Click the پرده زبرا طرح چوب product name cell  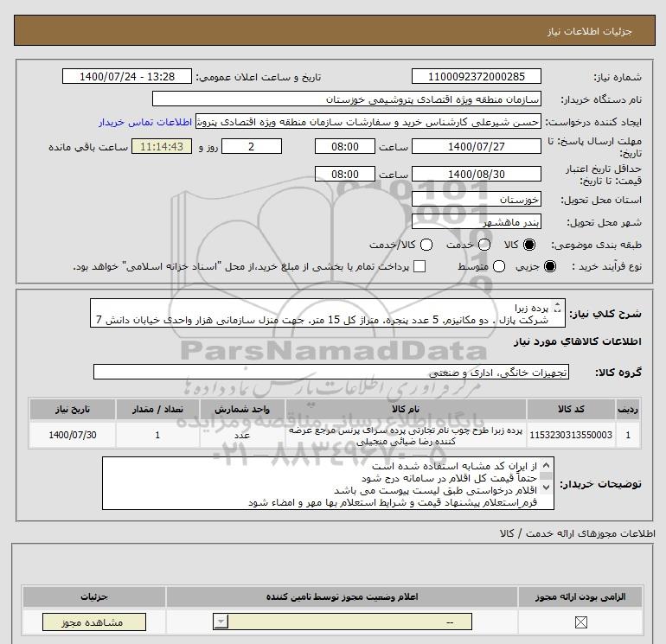pyautogui.click(x=406, y=435)
